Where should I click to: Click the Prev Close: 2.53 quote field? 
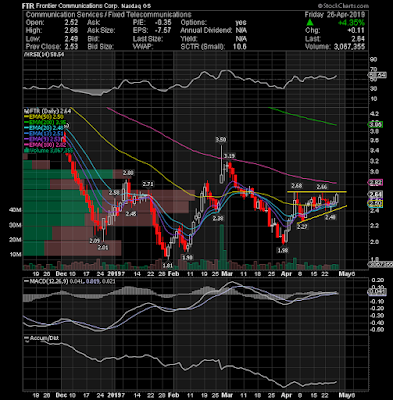(x=52, y=47)
